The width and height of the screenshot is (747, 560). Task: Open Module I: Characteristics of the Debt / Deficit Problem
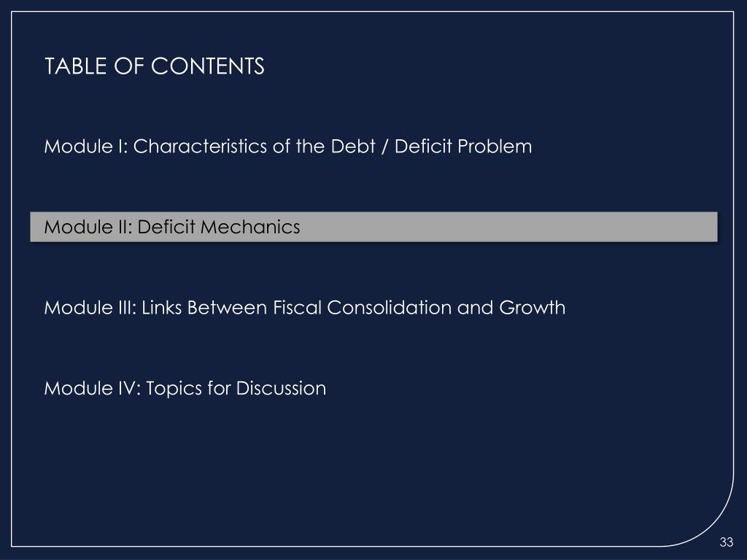pos(288,146)
